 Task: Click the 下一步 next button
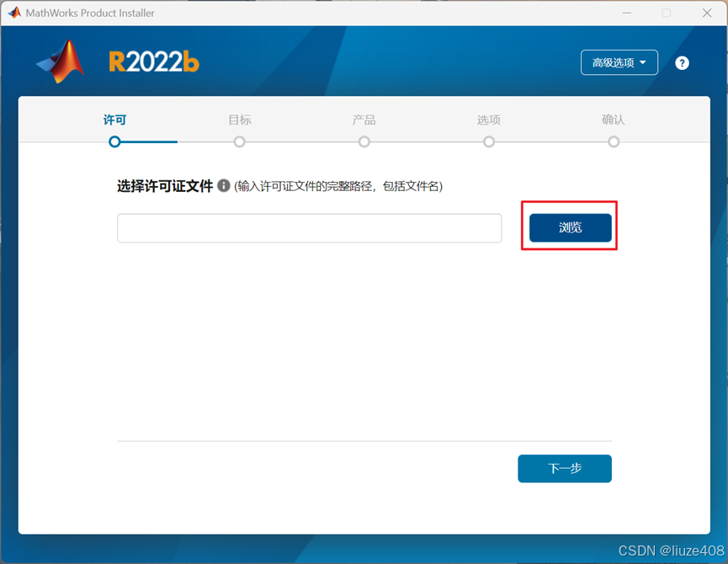pos(564,469)
